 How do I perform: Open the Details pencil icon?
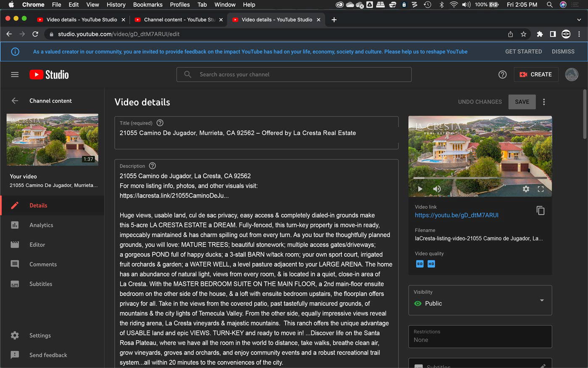click(x=15, y=205)
